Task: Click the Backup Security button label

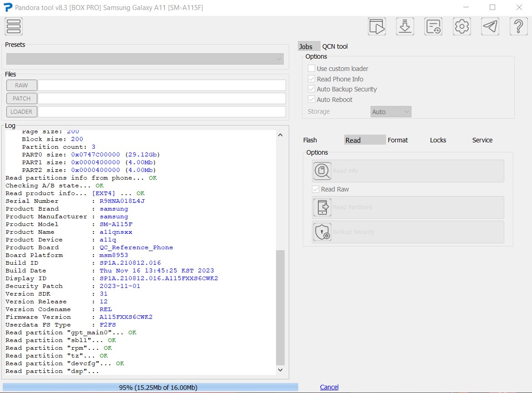Action: click(x=354, y=232)
